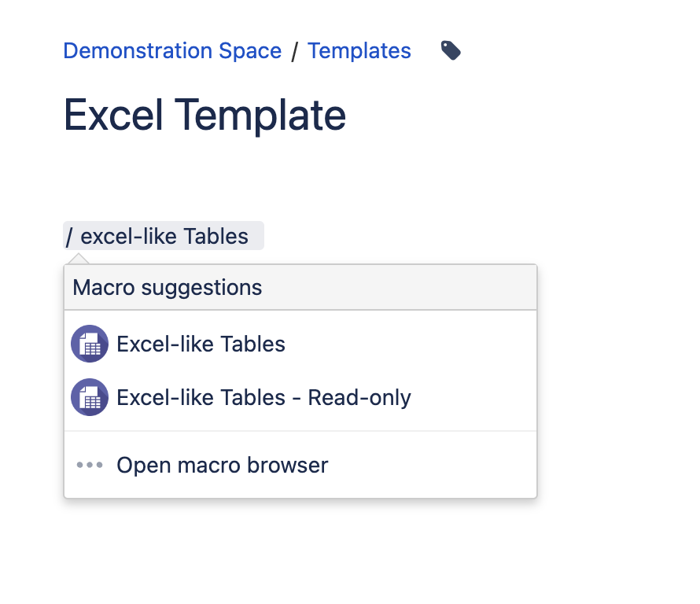Screen dimensions: 700x604
Task: Navigate to Templates via the breadcrumb
Action: pos(359,50)
